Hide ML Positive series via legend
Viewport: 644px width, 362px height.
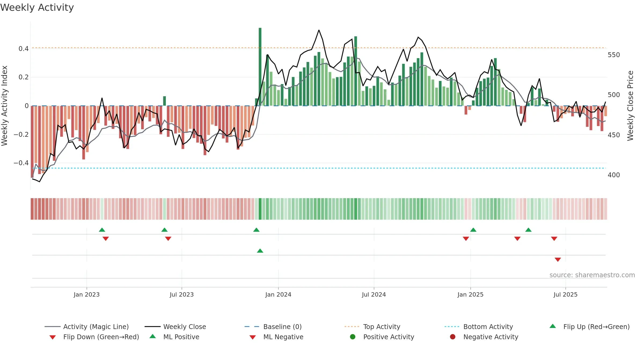[174, 337]
